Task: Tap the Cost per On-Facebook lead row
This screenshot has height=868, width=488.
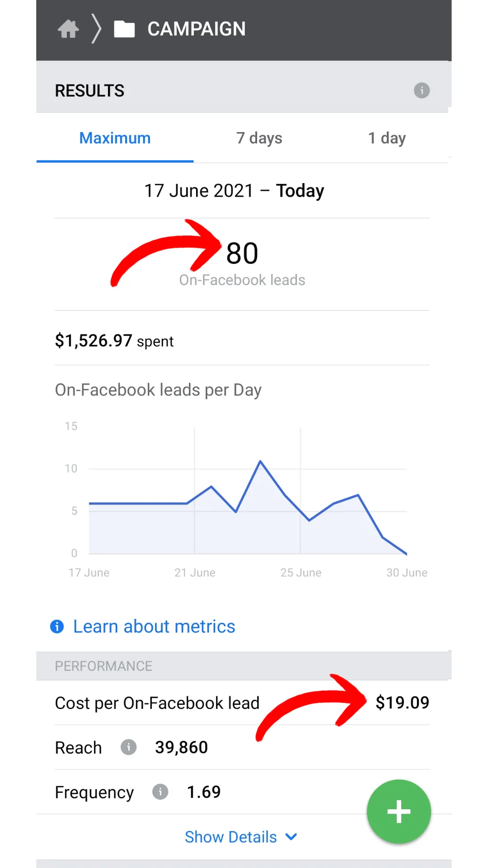Action: pyautogui.click(x=242, y=703)
